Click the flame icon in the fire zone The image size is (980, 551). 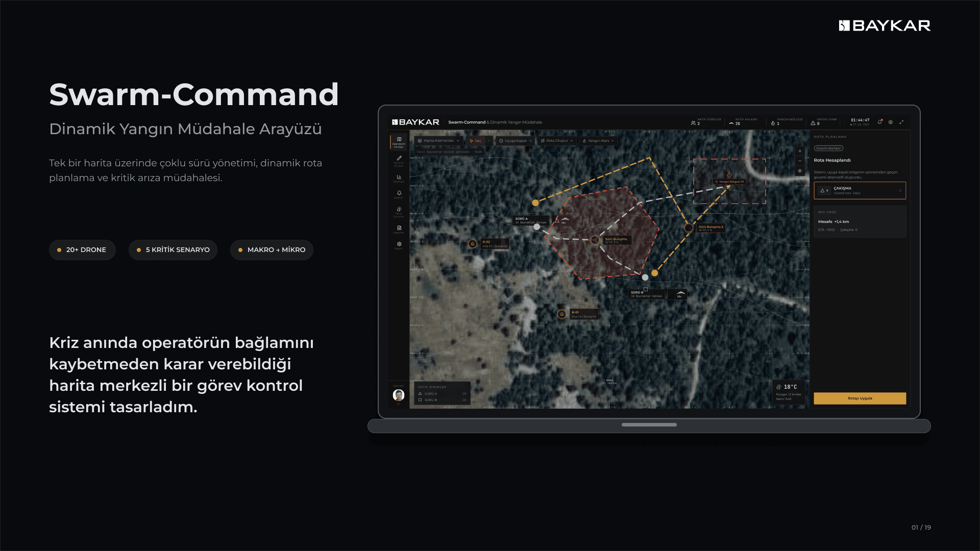(x=729, y=174)
